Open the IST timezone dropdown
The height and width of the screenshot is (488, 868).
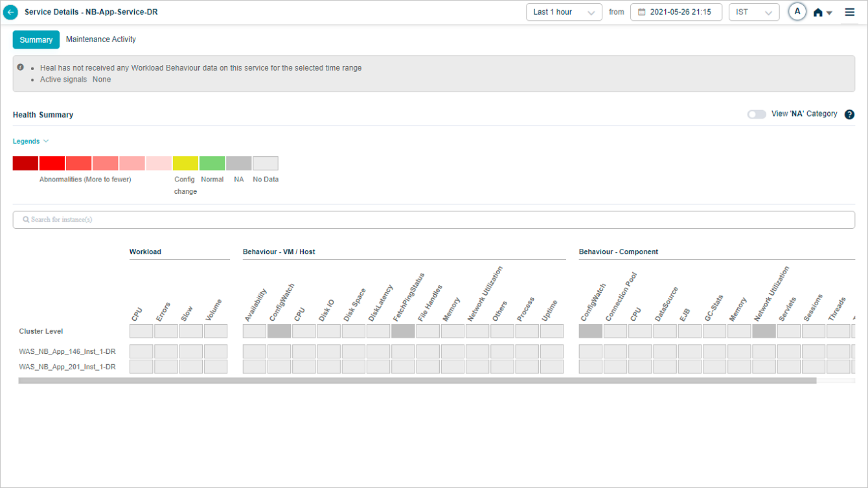[x=753, y=12]
